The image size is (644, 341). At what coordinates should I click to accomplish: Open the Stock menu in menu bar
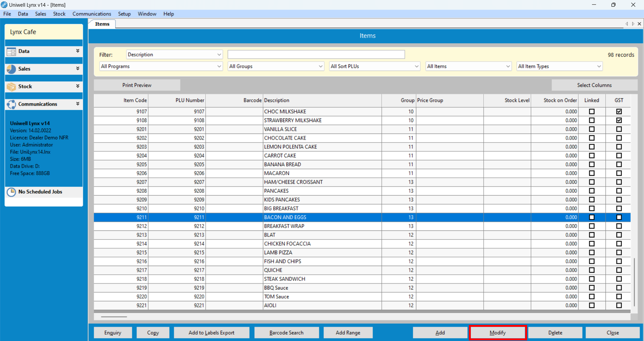tap(59, 14)
